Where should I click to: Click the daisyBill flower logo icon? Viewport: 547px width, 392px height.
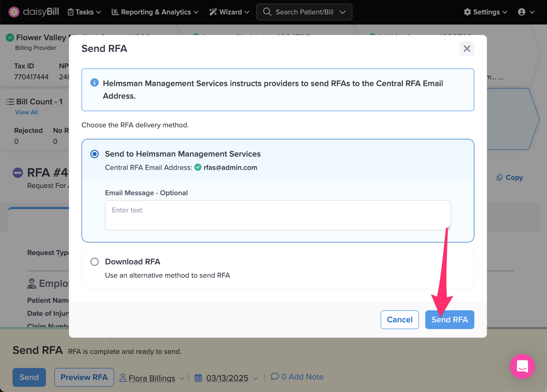(14, 12)
